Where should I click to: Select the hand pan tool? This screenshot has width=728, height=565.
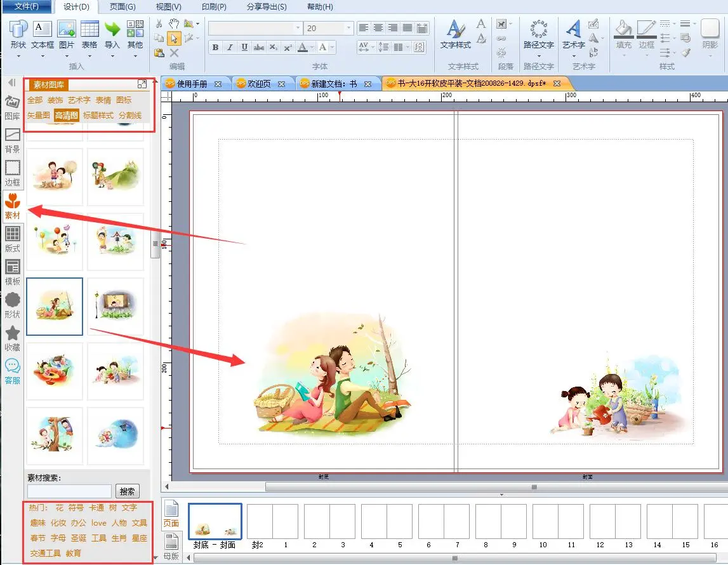tap(174, 23)
